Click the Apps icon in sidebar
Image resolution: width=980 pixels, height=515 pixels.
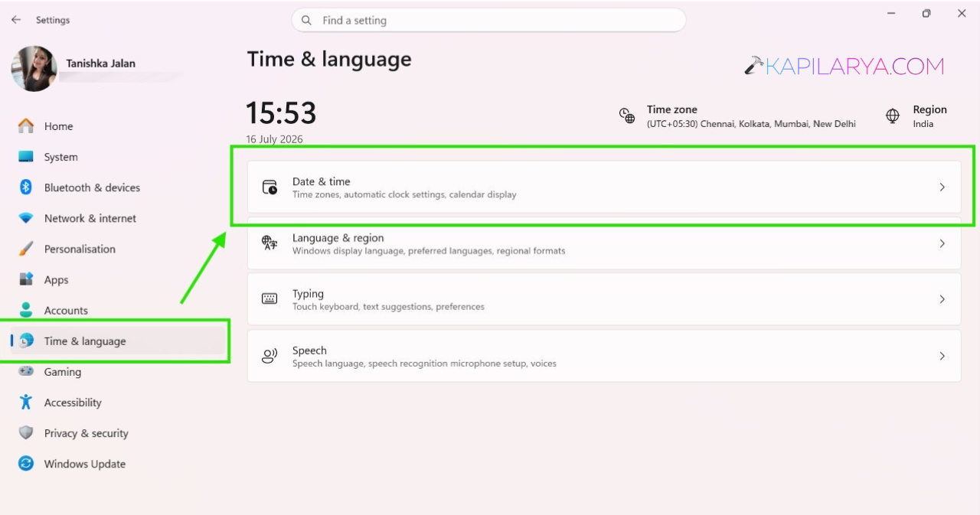[x=26, y=279]
